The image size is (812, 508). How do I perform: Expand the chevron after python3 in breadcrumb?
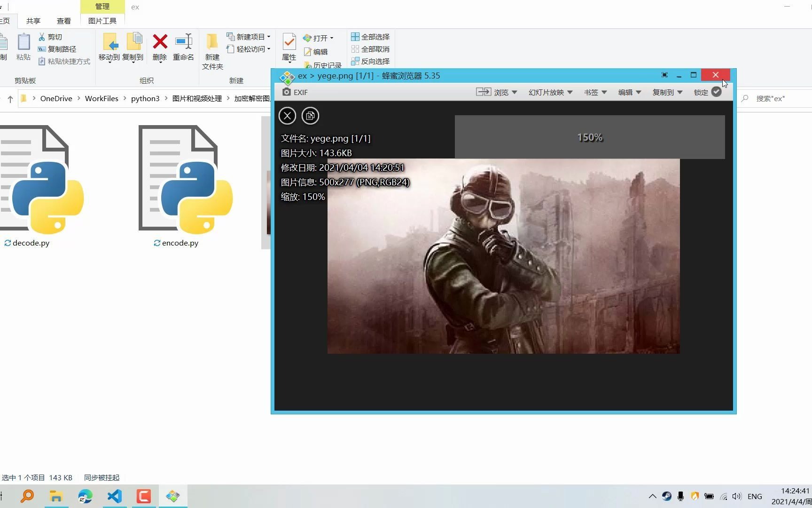point(166,98)
